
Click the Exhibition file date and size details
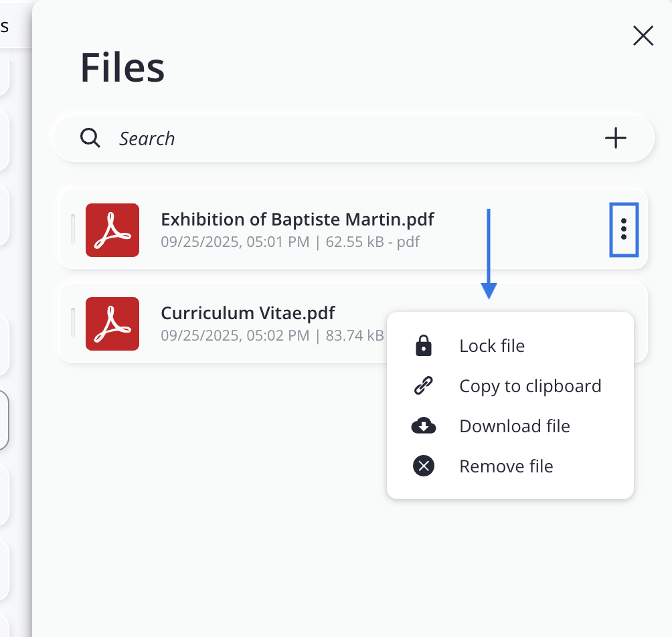pos(290,242)
